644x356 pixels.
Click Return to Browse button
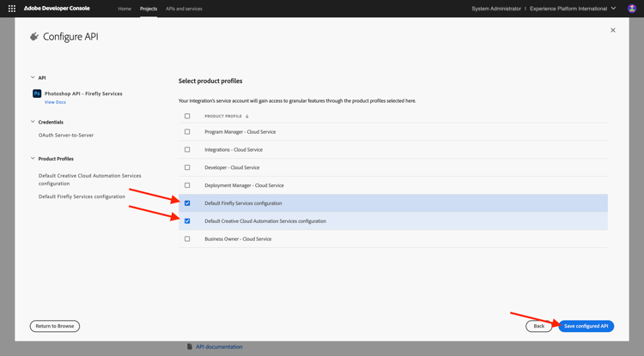click(55, 326)
